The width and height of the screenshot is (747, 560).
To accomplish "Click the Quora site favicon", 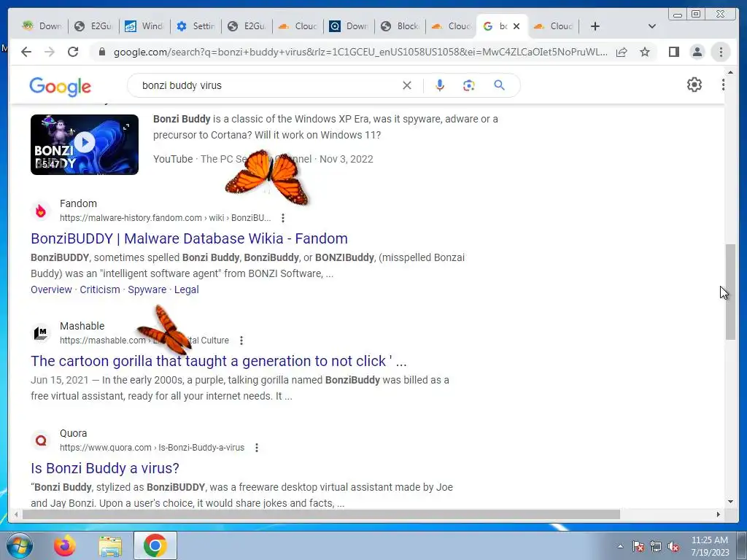I will coord(41,440).
